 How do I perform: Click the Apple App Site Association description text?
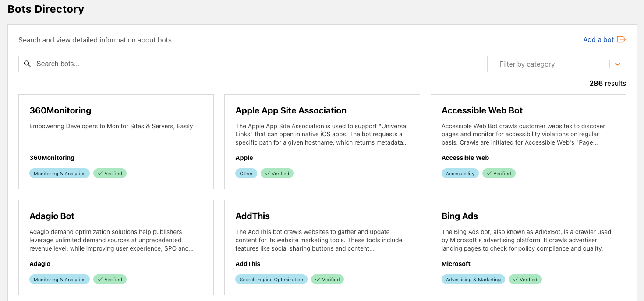pos(322,134)
